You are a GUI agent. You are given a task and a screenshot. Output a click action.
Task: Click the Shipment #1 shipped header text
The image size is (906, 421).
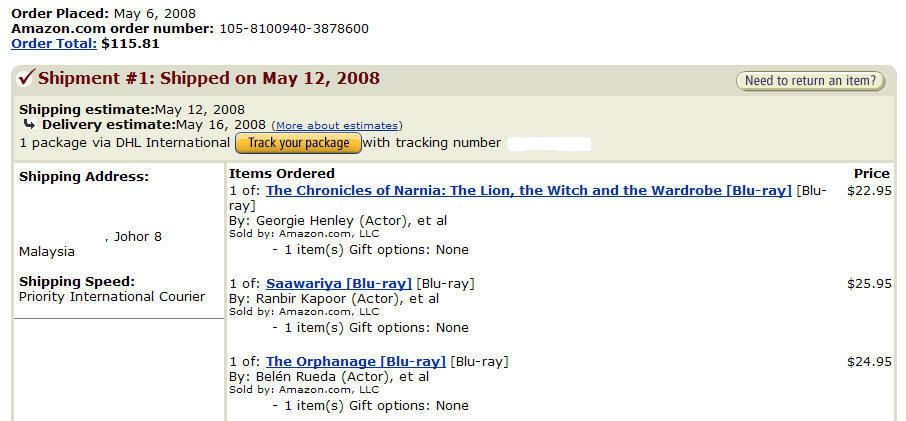click(209, 78)
